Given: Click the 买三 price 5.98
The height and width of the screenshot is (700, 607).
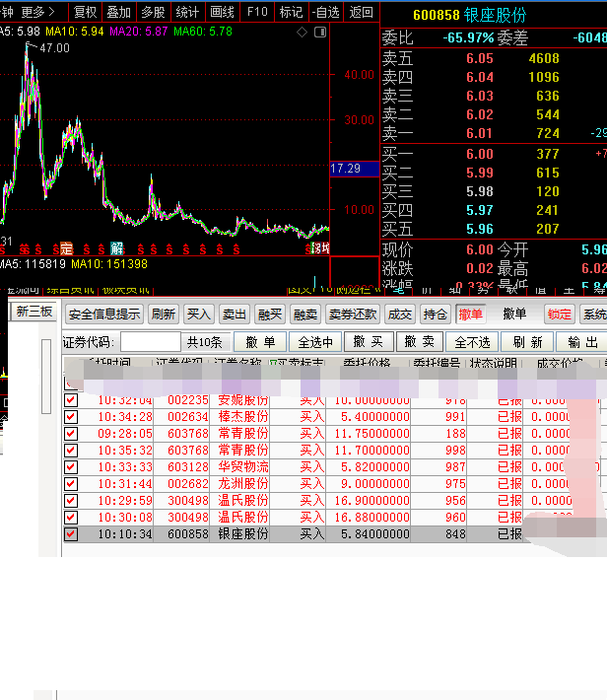Looking at the screenshot, I should pos(480,191).
